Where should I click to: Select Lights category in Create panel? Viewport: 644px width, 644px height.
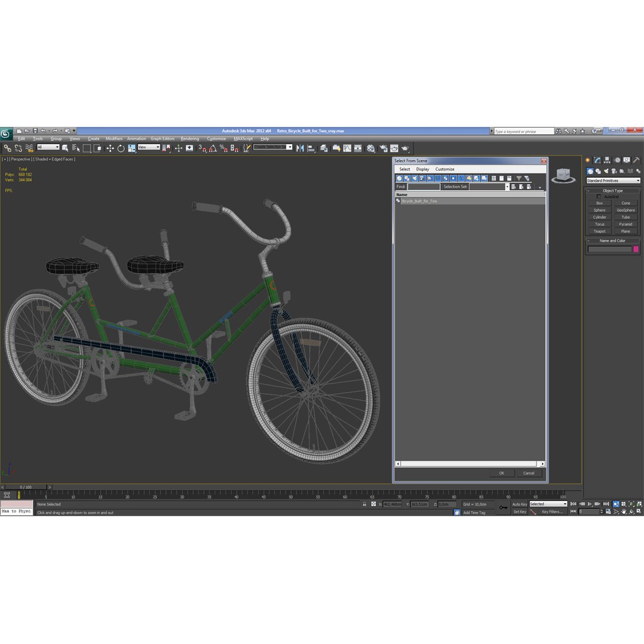point(606,171)
